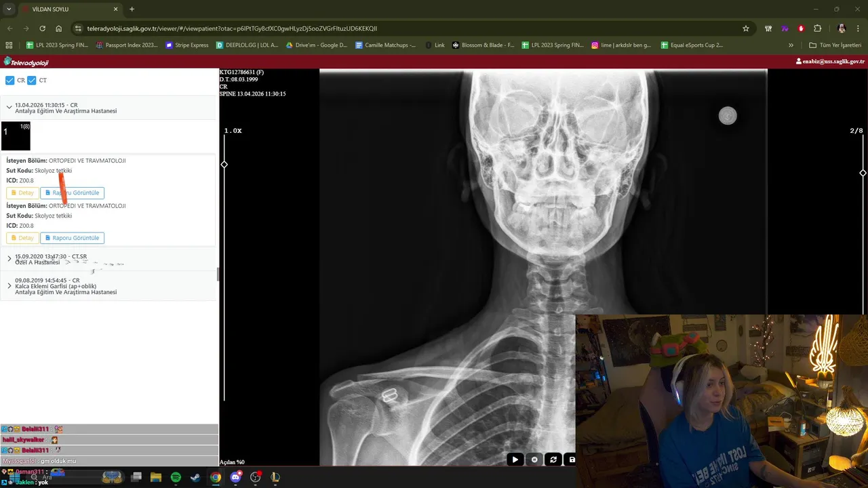Open the Stripe Express bookmark
Viewport: 868px width, 488px height.
click(187, 45)
